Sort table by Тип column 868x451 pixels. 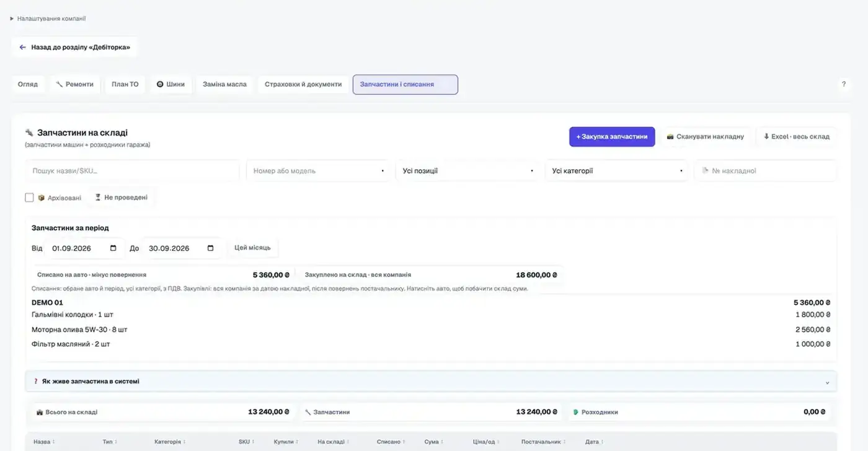[110, 442]
